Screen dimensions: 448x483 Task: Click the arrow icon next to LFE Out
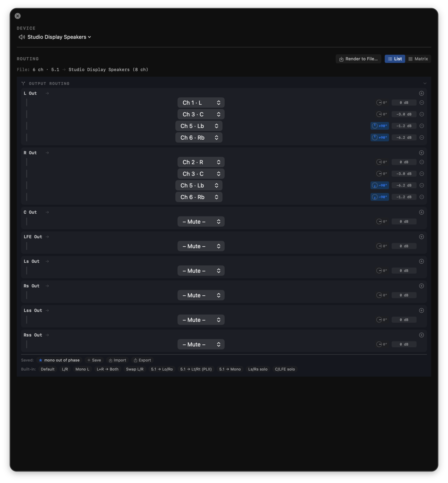47,237
